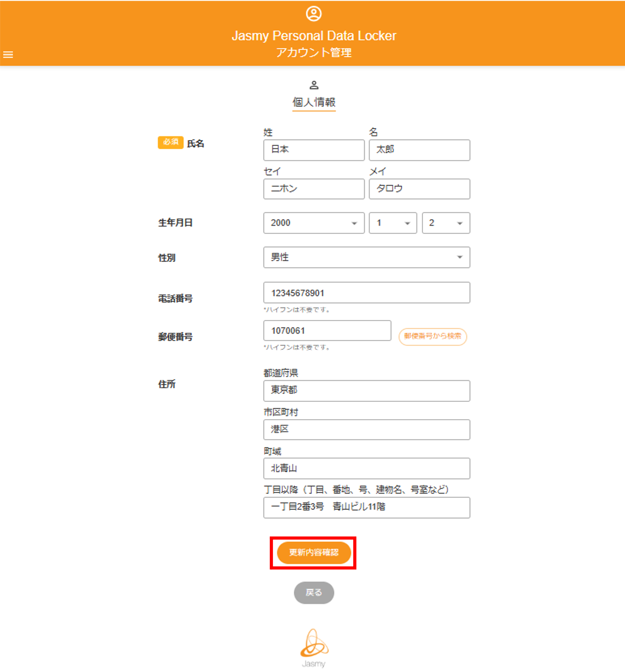Image resolution: width=625 pixels, height=672 pixels.
Task: Click the 郵便番号 field with 1070061
Action: pyautogui.click(x=327, y=330)
